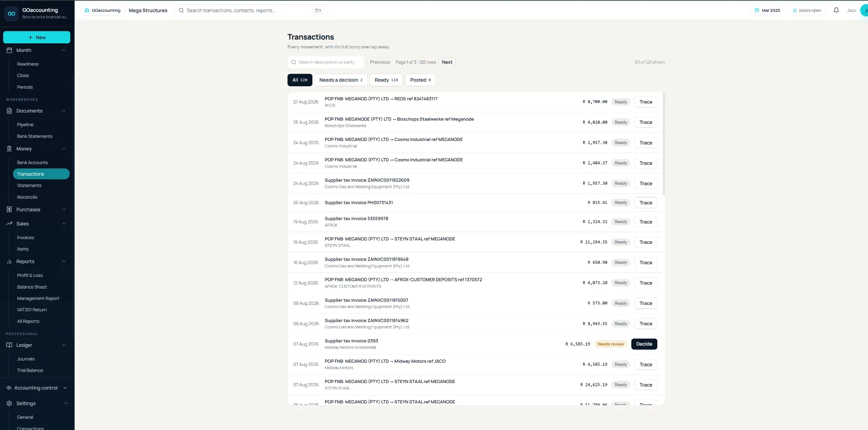Click the Accounting control eye icon

[9, 388]
